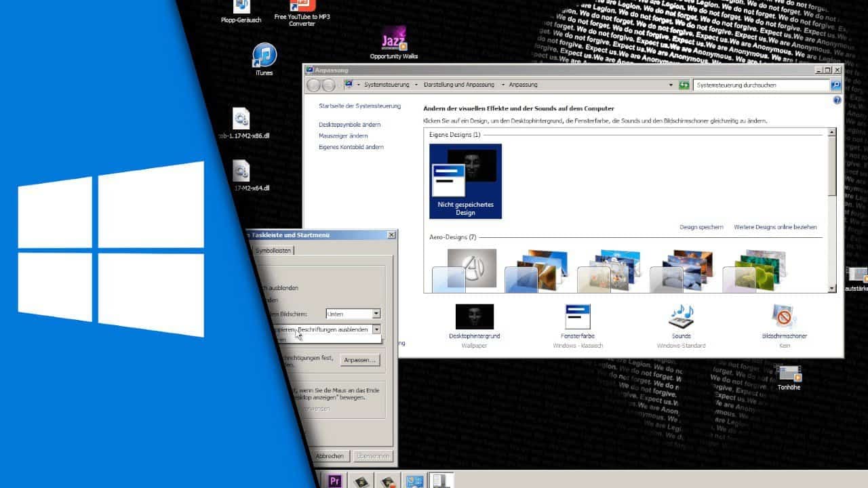The width and height of the screenshot is (868, 488).
Task: Click the control panel icon in the address bar
Action: tap(349, 85)
